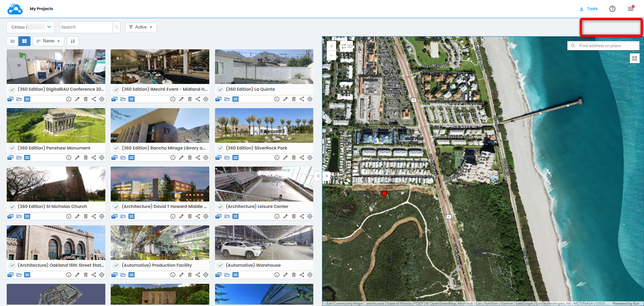Open the help question mark icon
644x306 pixels.
tap(612, 9)
